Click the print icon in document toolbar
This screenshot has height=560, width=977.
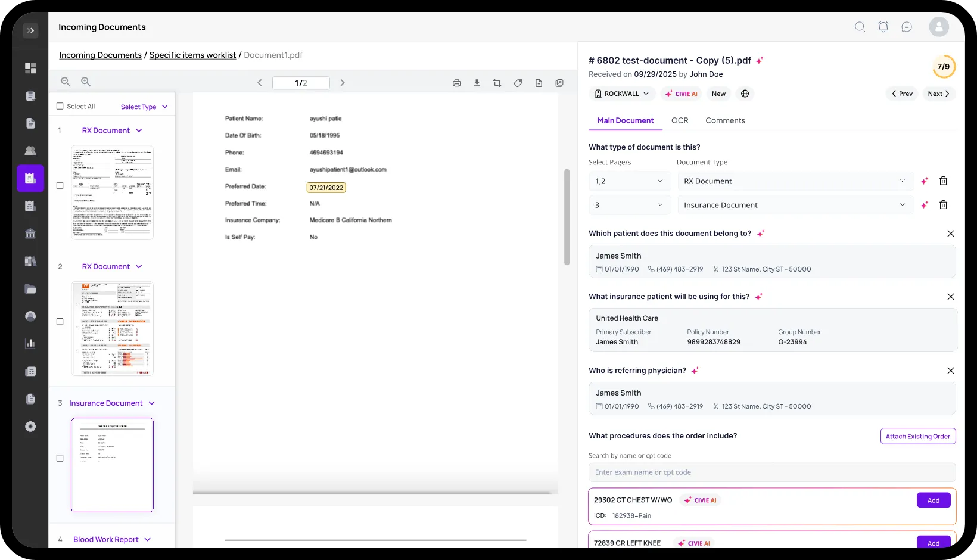[456, 83]
